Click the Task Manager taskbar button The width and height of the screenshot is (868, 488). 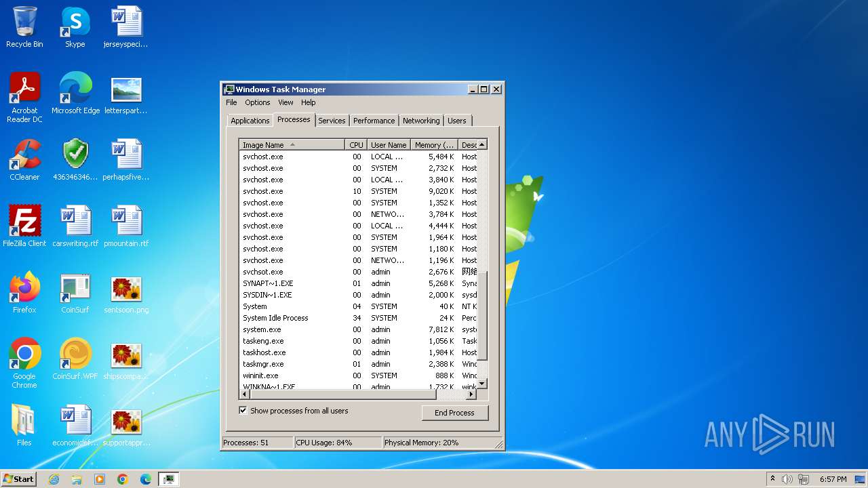tap(169, 479)
